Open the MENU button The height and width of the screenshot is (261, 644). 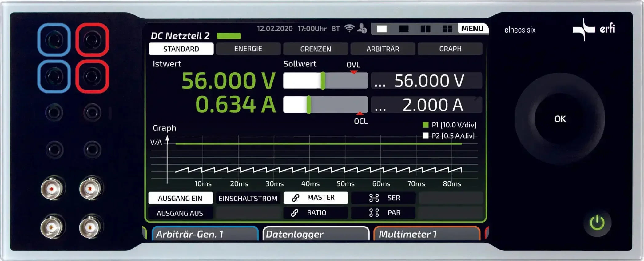[x=472, y=29]
